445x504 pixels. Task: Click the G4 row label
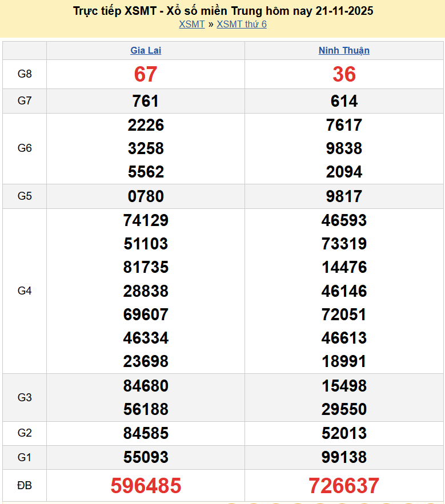pos(25,291)
